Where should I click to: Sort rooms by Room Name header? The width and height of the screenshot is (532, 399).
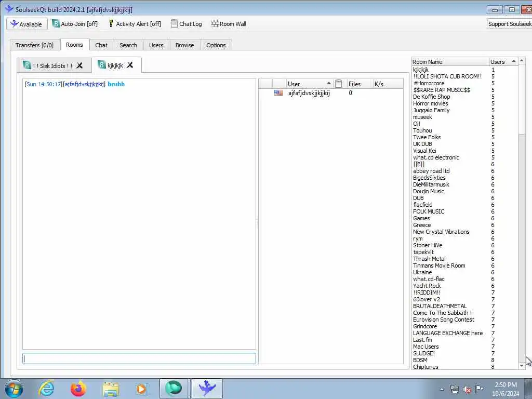point(450,62)
